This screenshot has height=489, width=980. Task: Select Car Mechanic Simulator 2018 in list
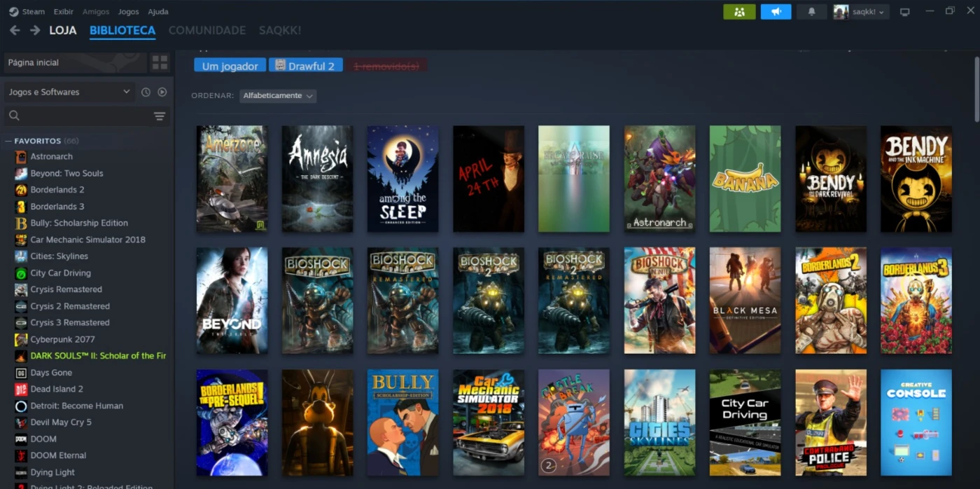tap(88, 240)
